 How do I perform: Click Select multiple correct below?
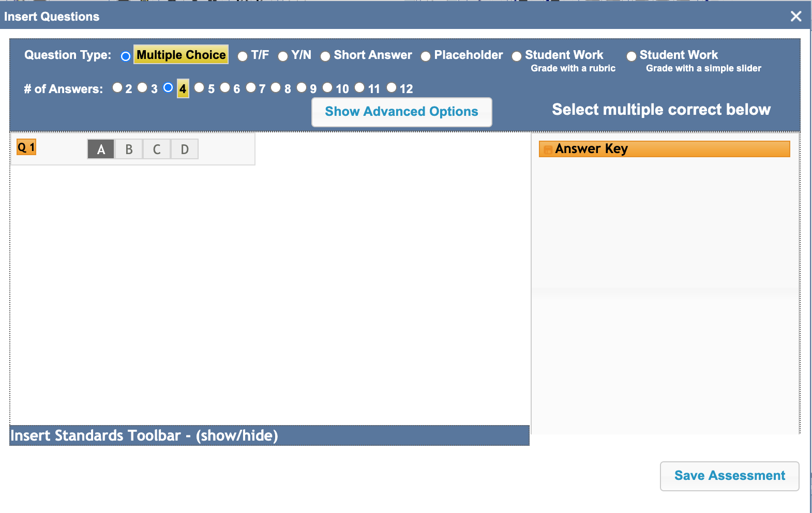[661, 110]
